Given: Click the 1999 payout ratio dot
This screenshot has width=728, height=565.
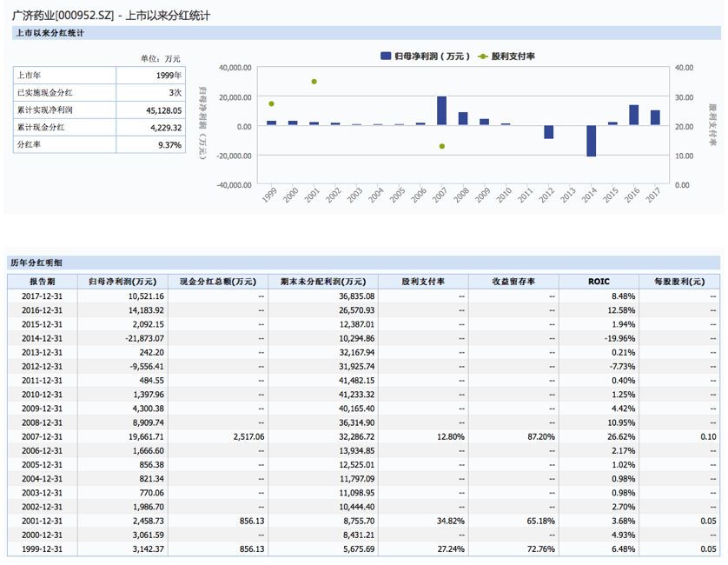Looking at the screenshot, I should 272,103.
